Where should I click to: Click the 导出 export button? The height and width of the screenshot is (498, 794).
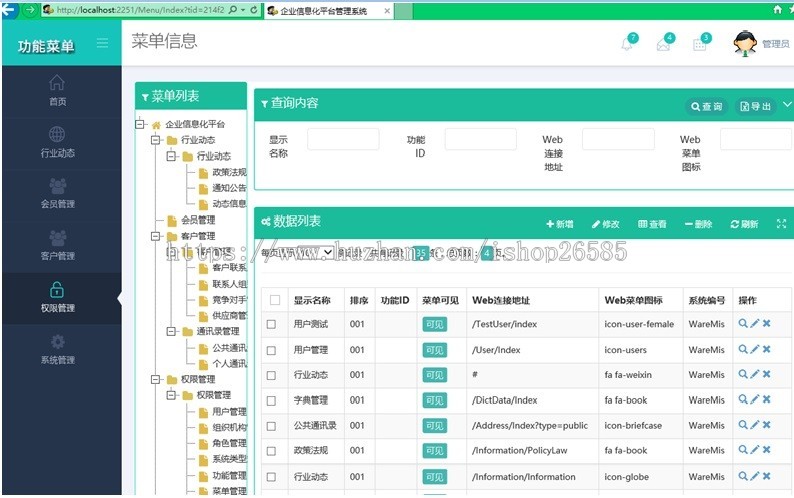coord(756,106)
